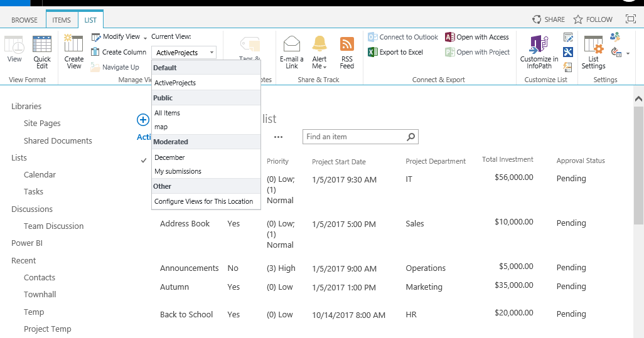Viewport: 644px width, 338px height.
Task: Open the RSS Feed icon
Action: pos(347,44)
